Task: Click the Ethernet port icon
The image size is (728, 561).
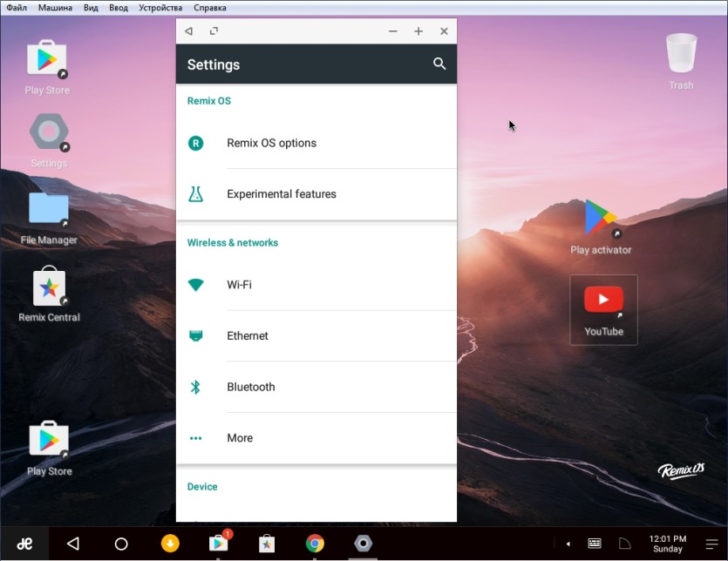Action: click(195, 335)
